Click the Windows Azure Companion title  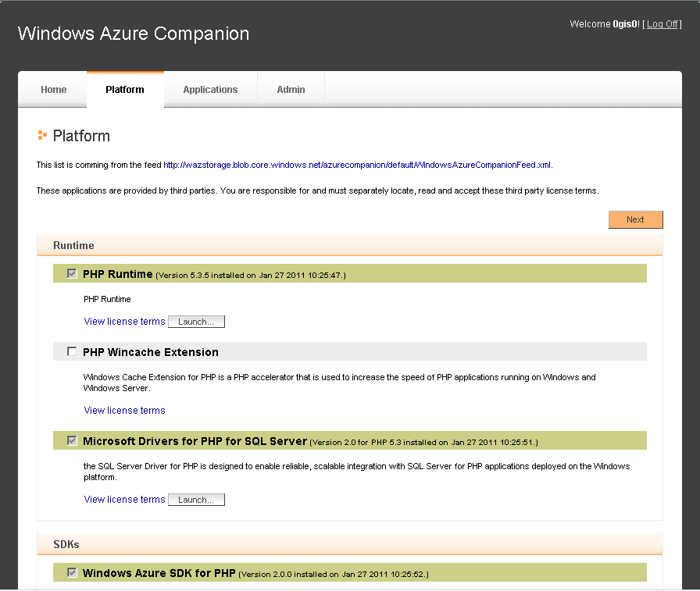134,34
